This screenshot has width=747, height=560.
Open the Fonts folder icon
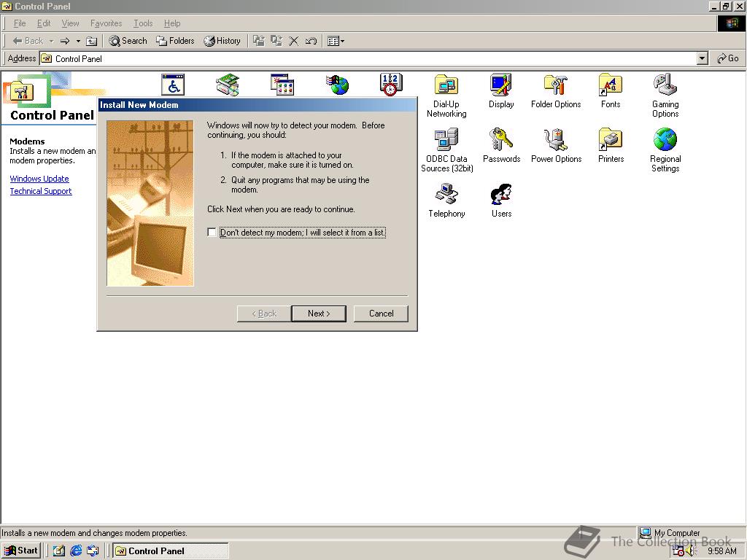click(x=611, y=91)
